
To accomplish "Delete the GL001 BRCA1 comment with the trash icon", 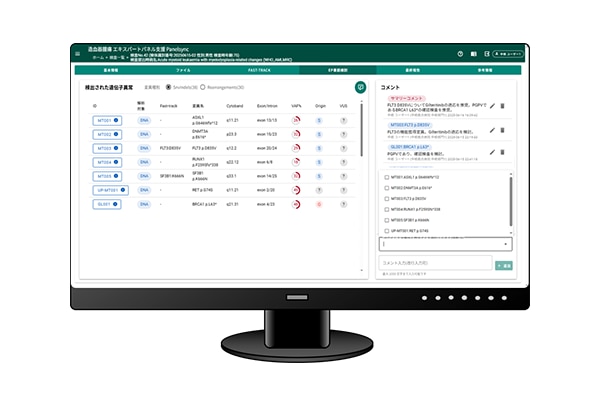I will pyautogui.click(x=503, y=153).
